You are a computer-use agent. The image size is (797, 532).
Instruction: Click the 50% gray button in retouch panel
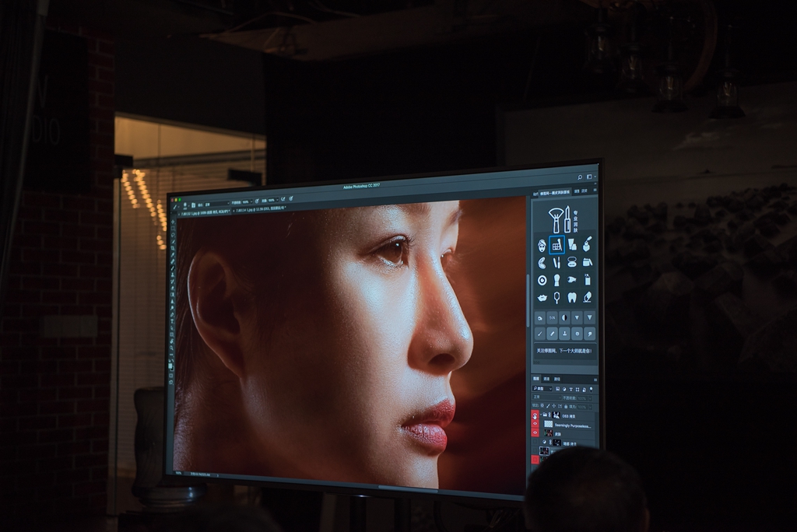tap(551, 317)
